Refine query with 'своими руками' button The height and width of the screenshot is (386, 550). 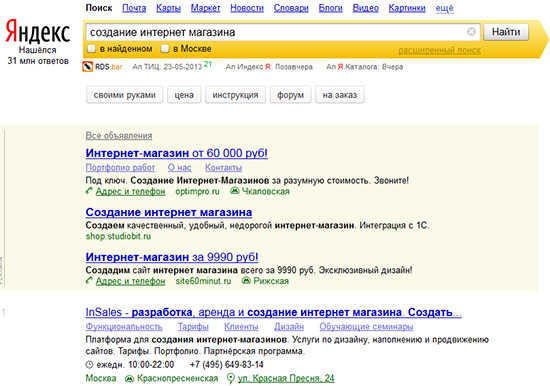(125, 95)
